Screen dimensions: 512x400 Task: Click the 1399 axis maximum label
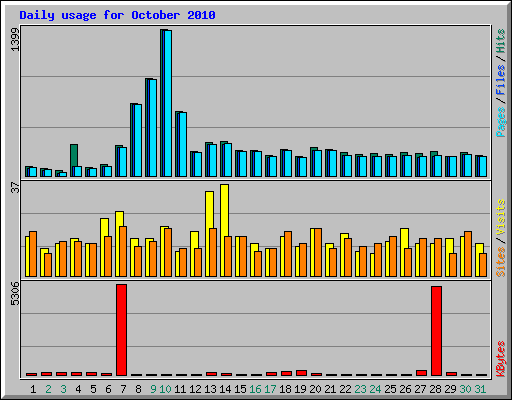tap(15, 39)
